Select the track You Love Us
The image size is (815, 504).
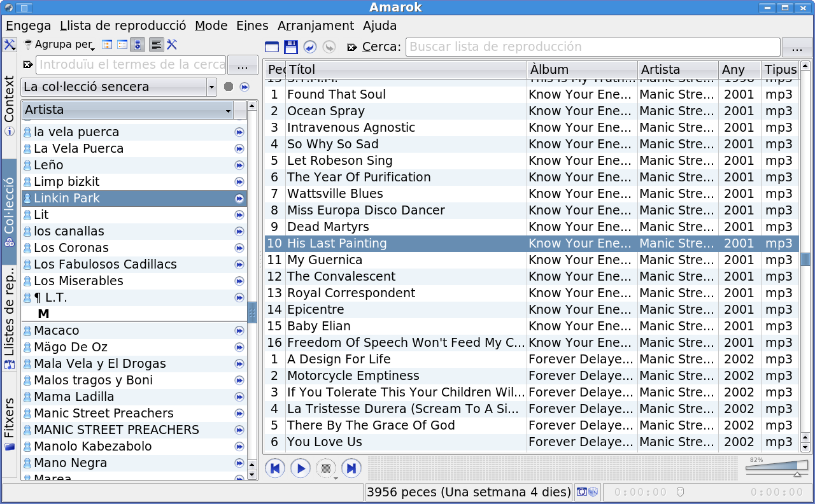click(x=531, y=442)
